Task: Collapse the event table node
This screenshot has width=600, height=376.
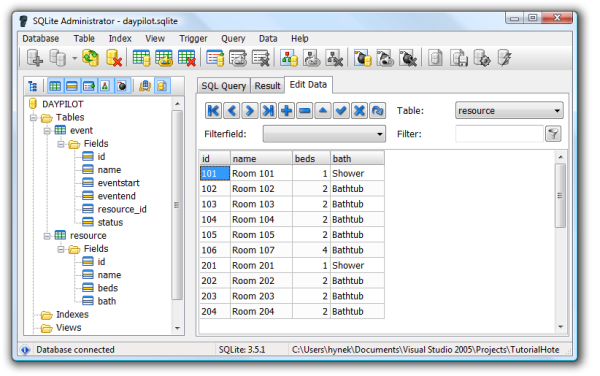Action: [47, 131]
